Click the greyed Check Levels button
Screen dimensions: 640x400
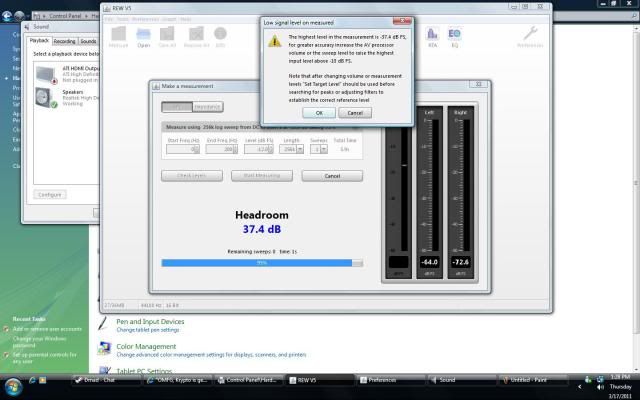tap(192, 176)
